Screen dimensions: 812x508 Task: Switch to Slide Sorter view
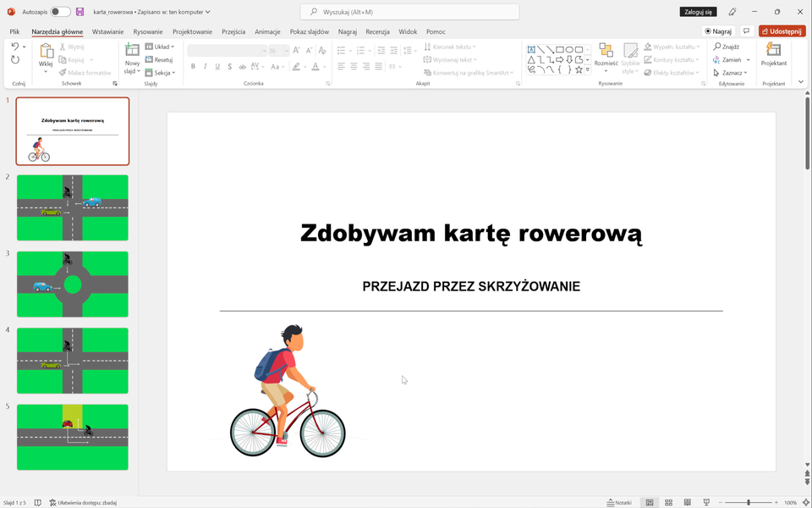[x=668, y=502]
